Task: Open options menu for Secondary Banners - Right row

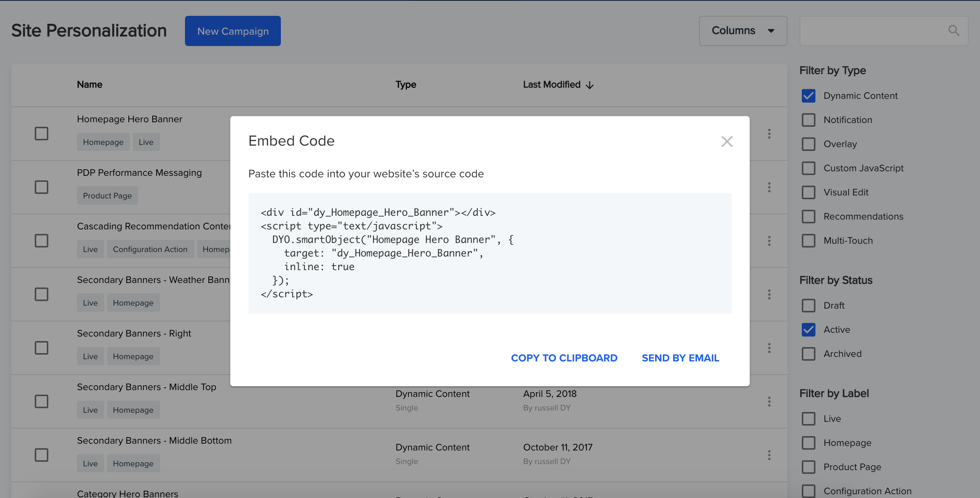Action: pos(769,348)
